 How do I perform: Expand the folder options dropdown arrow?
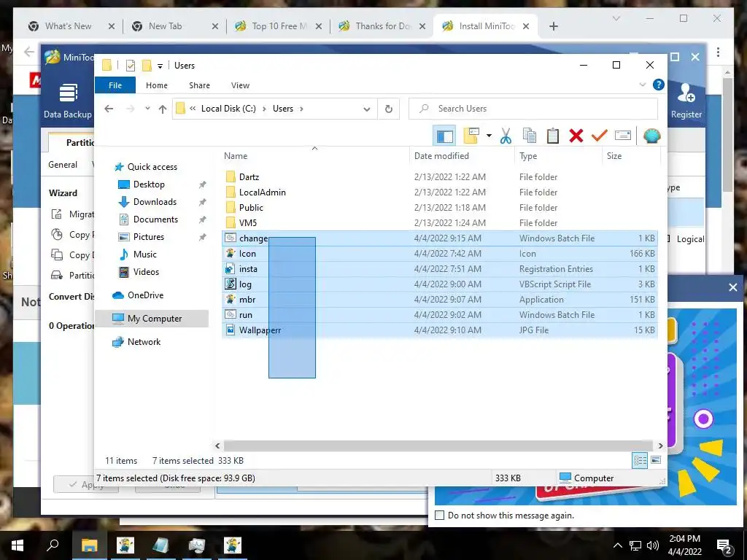pos(489,136)
